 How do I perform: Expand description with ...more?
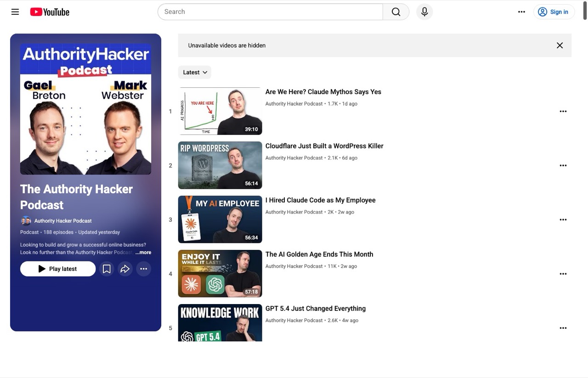[143, 253]
